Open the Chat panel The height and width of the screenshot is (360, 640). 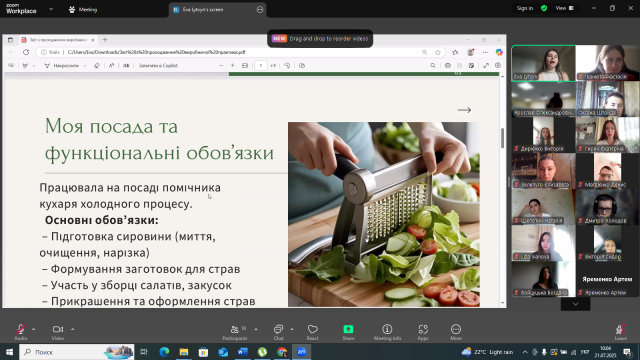(279, 332)
